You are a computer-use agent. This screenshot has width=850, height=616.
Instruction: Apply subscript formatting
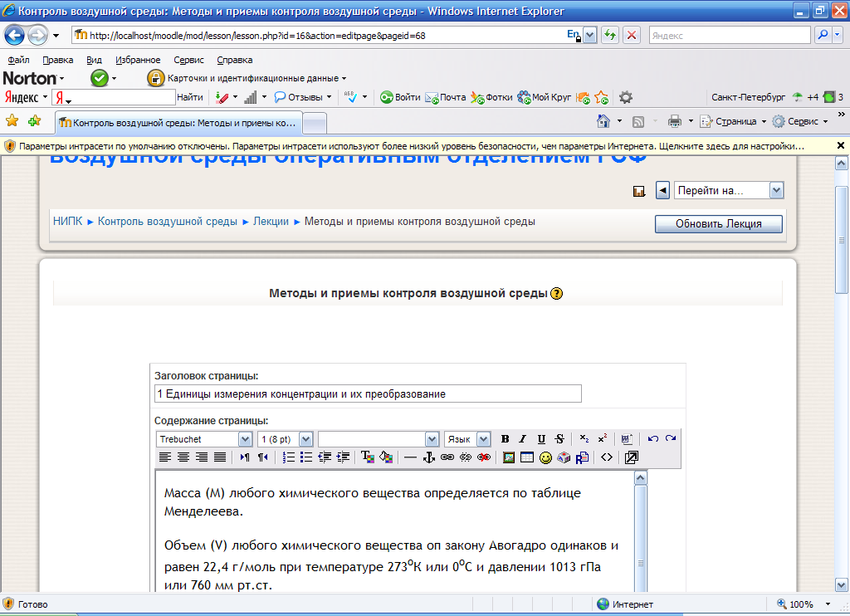[584, 439]
